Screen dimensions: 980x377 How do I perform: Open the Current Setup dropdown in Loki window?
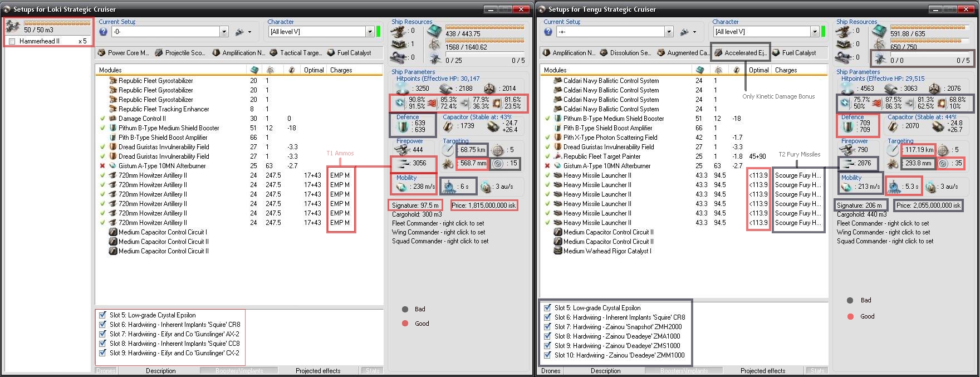coord(224,32)
